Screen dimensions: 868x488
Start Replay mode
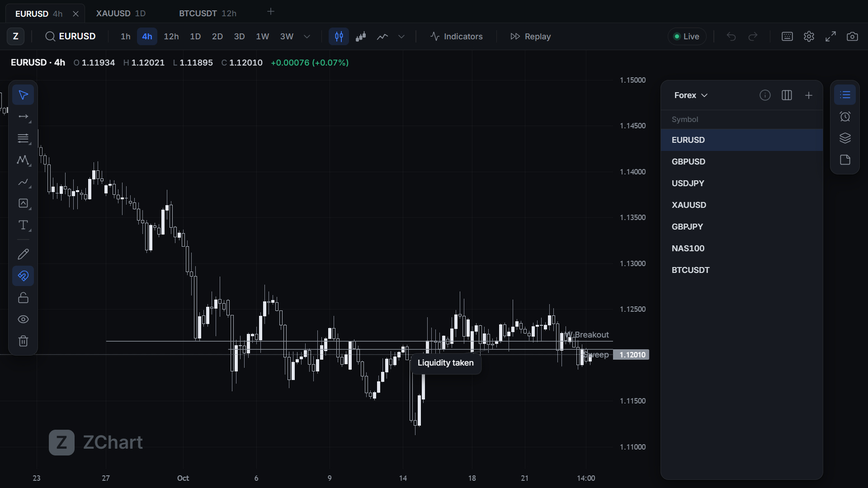530,37
